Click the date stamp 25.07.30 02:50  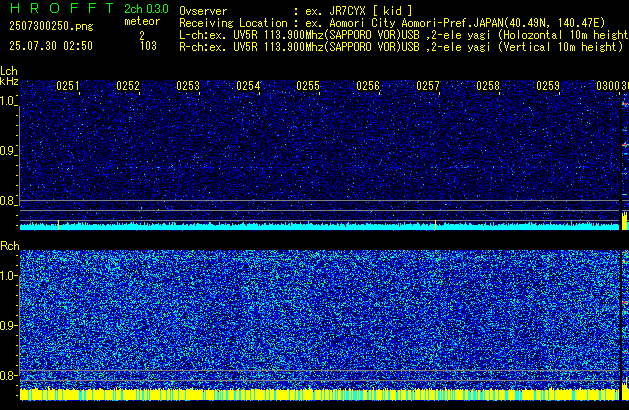coord(51,46)
